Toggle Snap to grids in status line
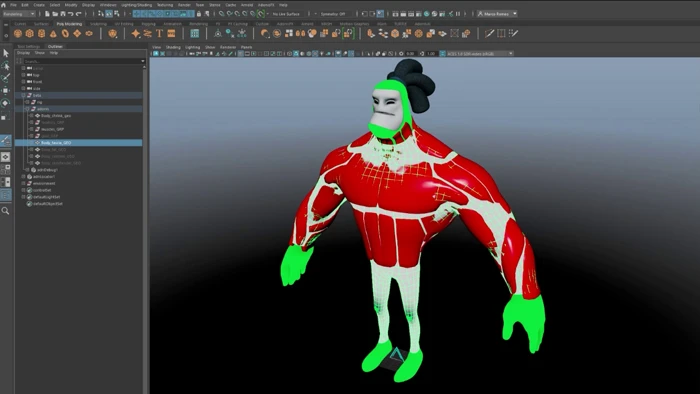The height and width of the screenshot is (394, 700). click(221, 14)
